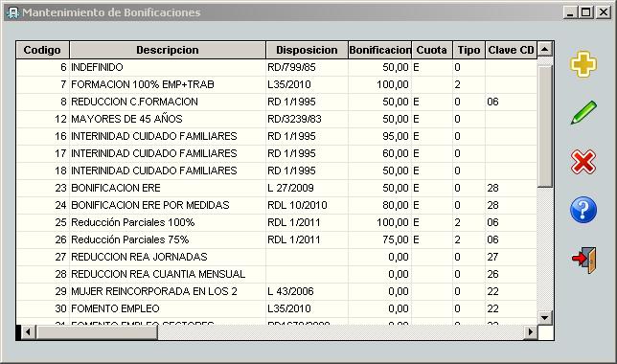Click the horizontal scrollbar thumb
Image resolution: width=617 pixels, height=364 pixels.
97,332
